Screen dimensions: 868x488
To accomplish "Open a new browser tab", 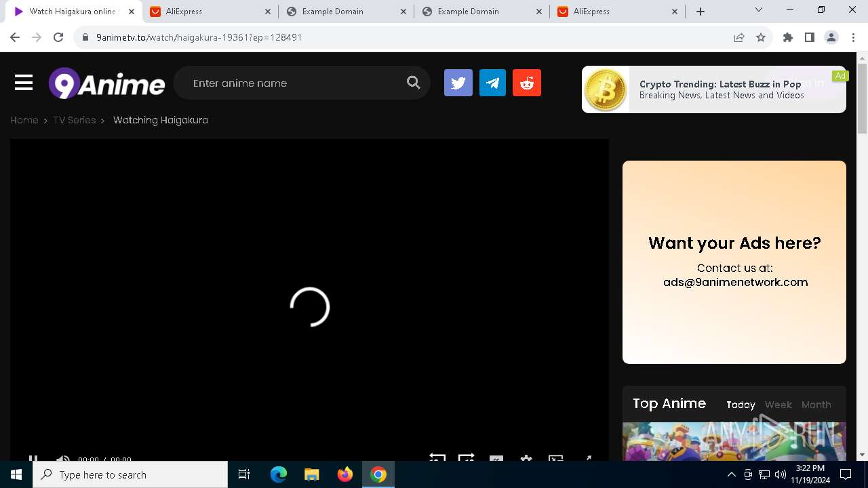I will pos(701,12).
